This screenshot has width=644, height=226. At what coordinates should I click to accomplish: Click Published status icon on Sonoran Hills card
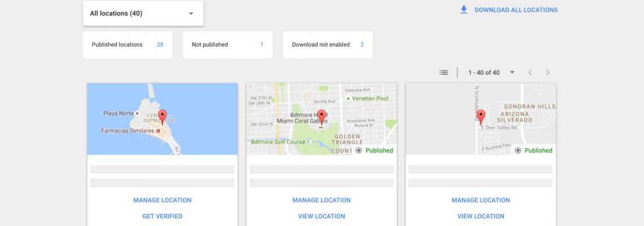point(518,150)
